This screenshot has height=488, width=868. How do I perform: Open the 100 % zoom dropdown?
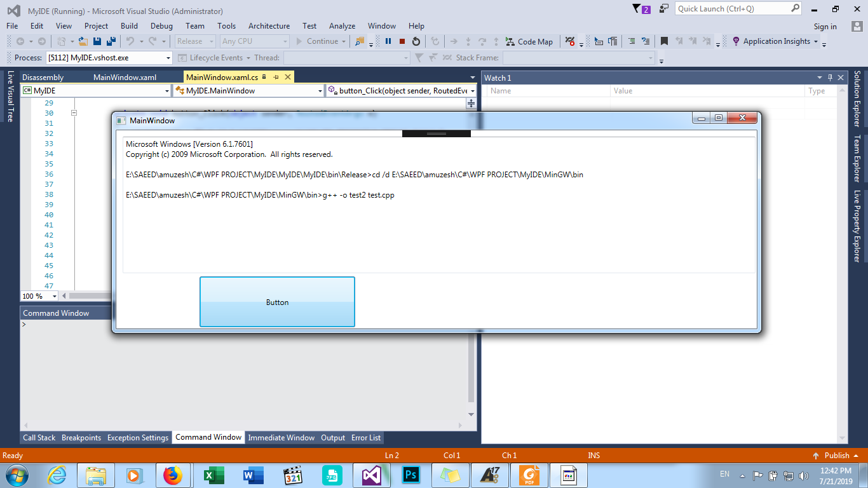(39, 296)
